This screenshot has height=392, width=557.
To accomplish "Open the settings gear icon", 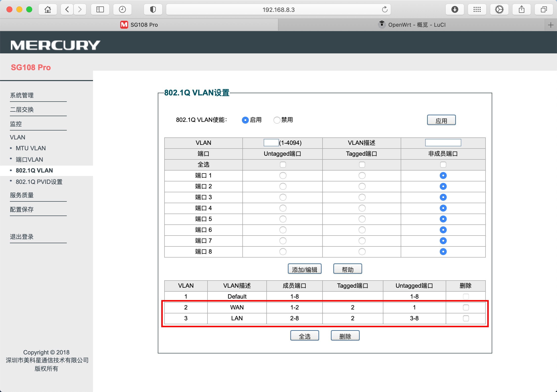I will 499,9.
